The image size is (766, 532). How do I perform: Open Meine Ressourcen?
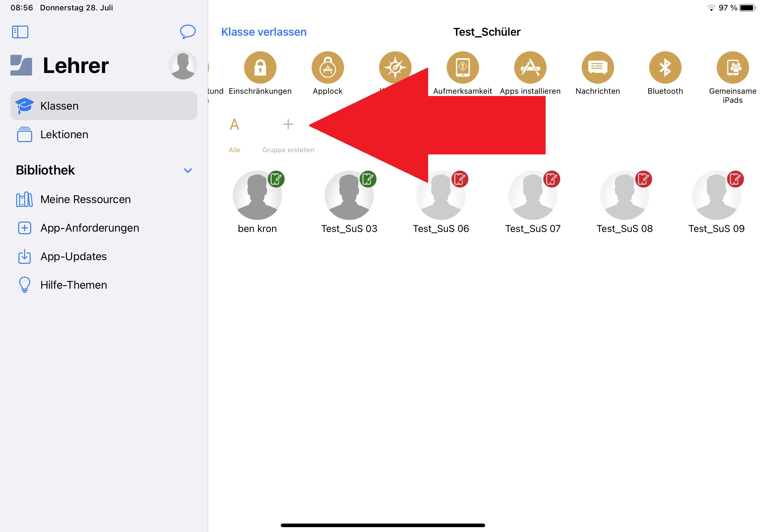click(104, 199)
